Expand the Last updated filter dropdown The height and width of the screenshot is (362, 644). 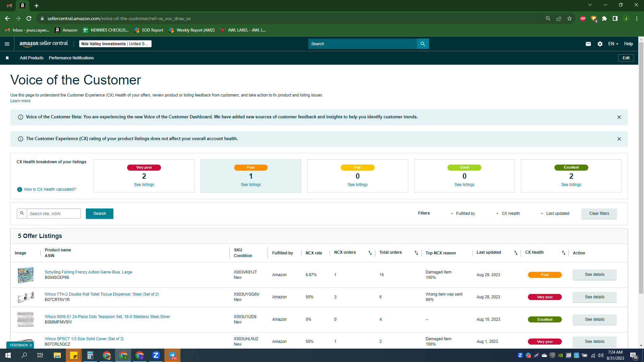coord(554,214)
